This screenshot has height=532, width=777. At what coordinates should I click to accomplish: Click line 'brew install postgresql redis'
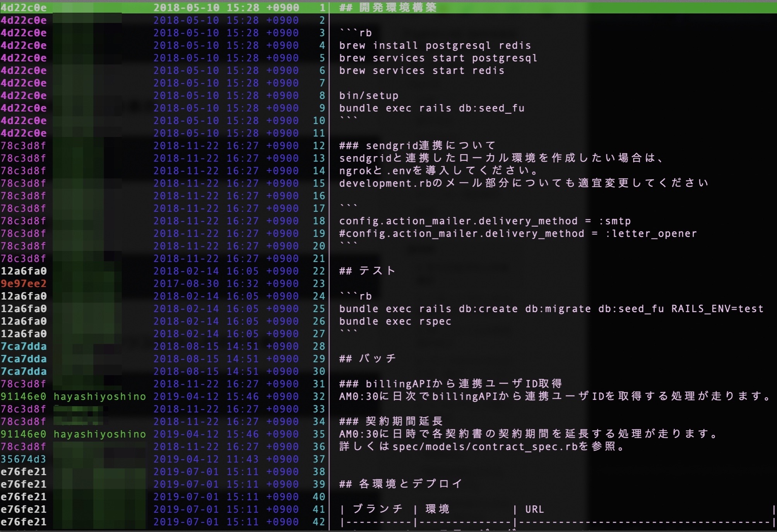tap(435, 46)
